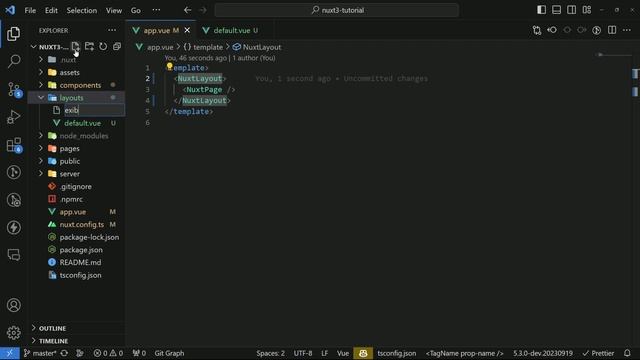Toggle the yellow Copilot status icon
Image resolution: width=640 pixels, height=360 pixels.
pos(363,353)
